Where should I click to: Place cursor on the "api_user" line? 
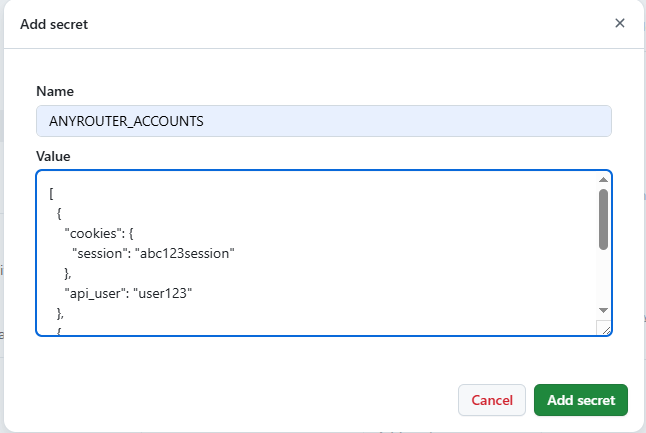(128, 293)
